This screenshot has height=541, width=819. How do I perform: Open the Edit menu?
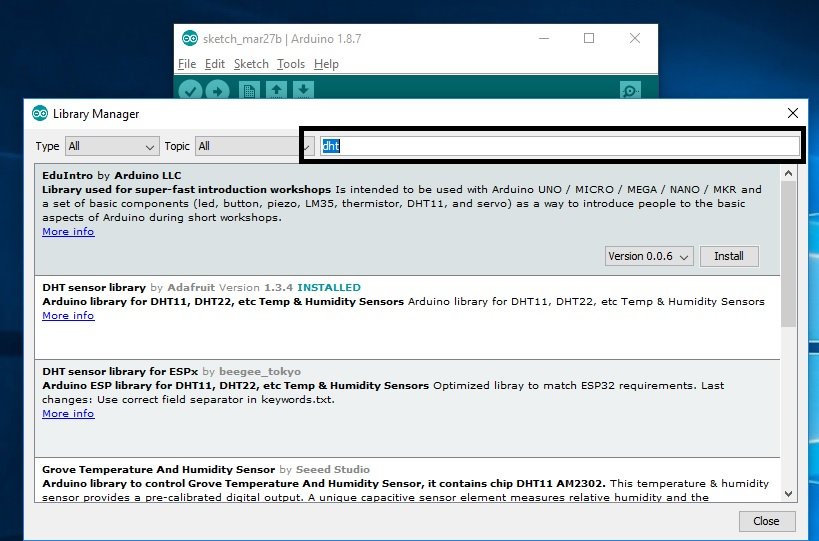point(215,64)
